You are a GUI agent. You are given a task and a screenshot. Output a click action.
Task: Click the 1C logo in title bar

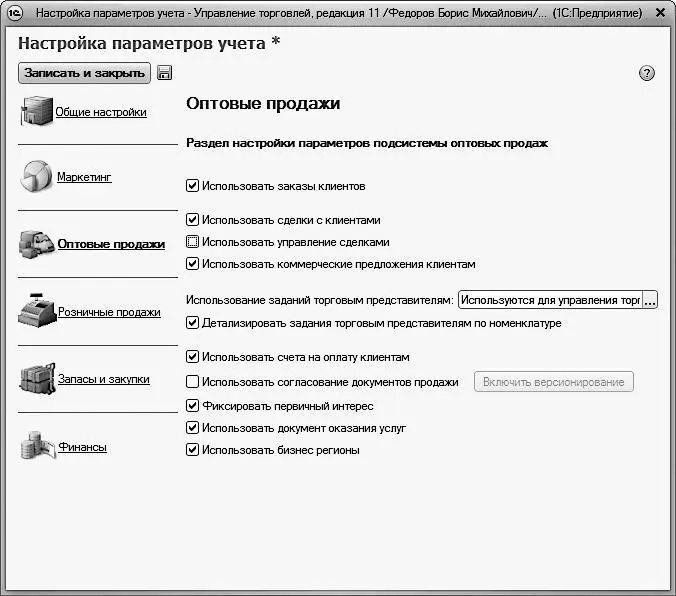[15, 14]
